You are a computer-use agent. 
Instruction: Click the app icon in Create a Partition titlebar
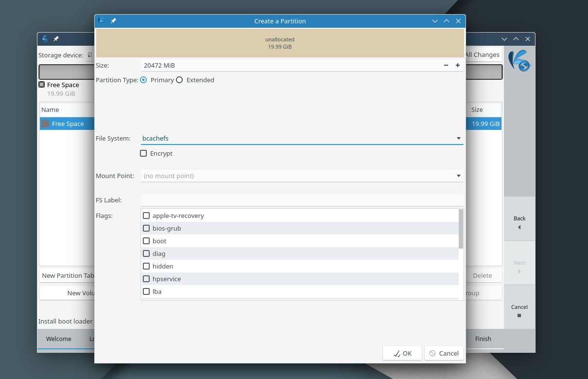[101, 21]
